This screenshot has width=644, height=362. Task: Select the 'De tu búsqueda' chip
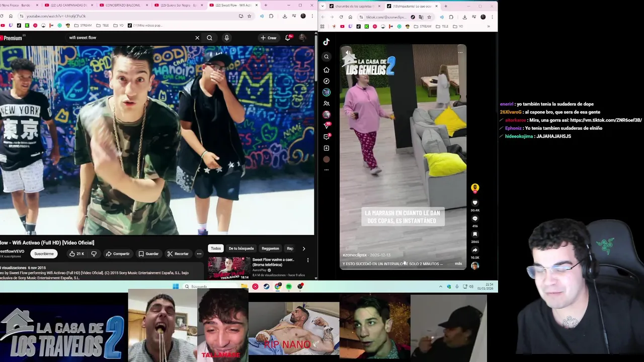click(242, 248)
